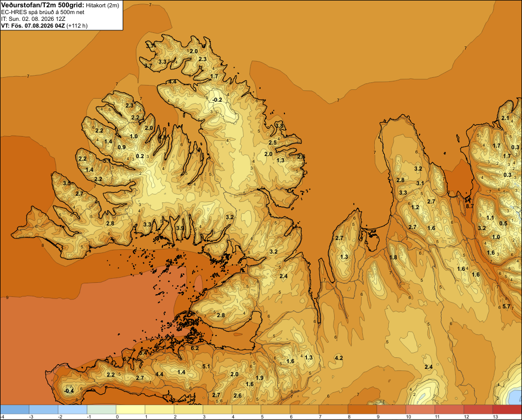Click the -0.2 temperature label on the map
Viewport: 522px width, 420px height.
click(217, 100)
